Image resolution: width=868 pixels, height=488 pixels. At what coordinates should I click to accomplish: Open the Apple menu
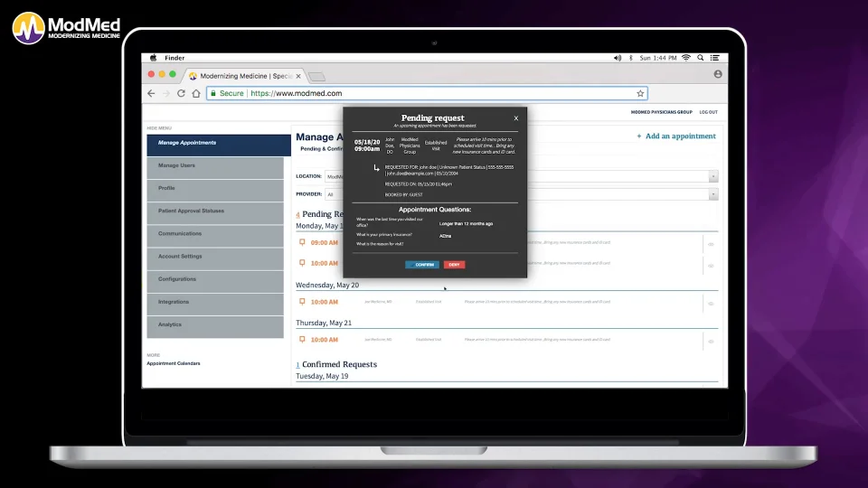pyautogui.click(x=154, y=58)
